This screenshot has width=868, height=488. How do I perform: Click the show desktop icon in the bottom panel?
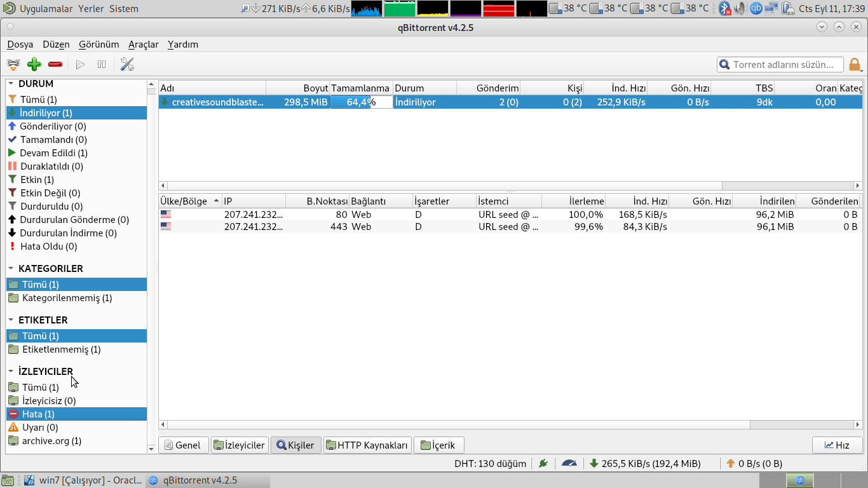click(x=8, y=480)
